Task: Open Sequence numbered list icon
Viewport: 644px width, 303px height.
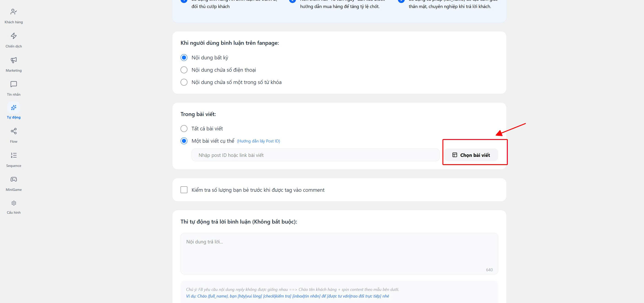Action: pyautogui.click(x=13, y=155)
